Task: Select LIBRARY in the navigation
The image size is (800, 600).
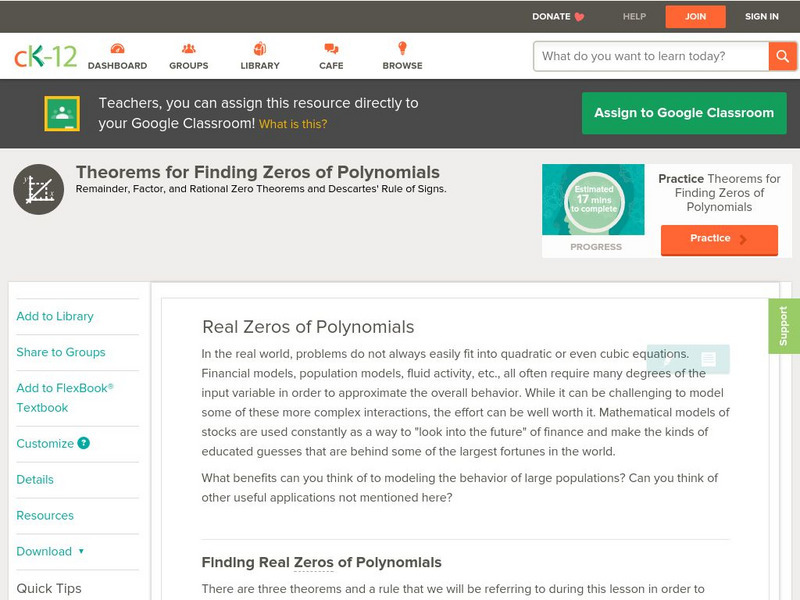Action: click(x=260, y=66)
